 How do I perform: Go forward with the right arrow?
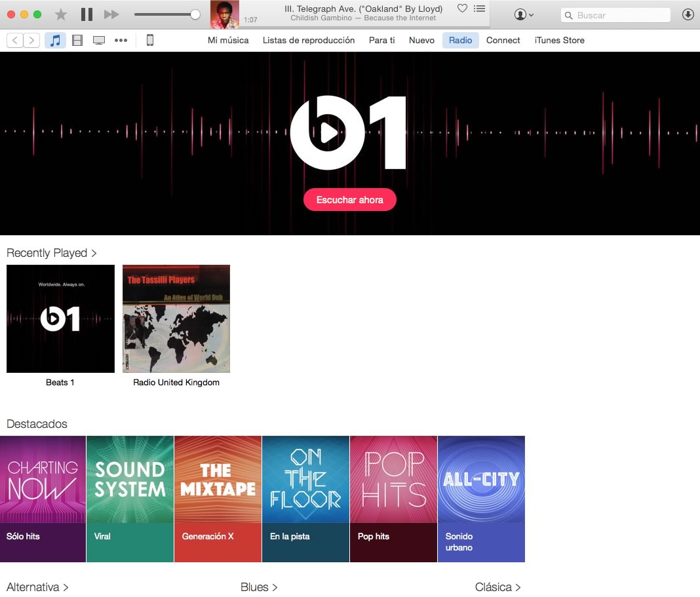(x=31, y=40)
